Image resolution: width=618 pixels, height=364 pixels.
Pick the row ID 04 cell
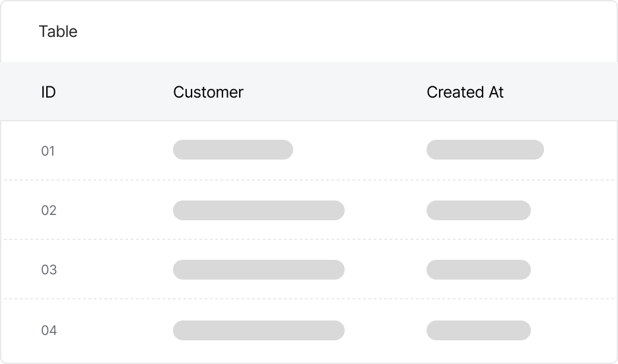point(49,330)
